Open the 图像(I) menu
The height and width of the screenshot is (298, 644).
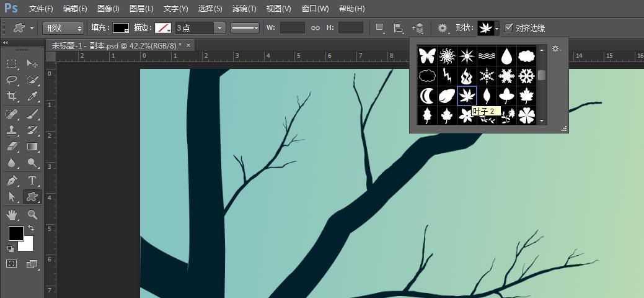(108, 9)
